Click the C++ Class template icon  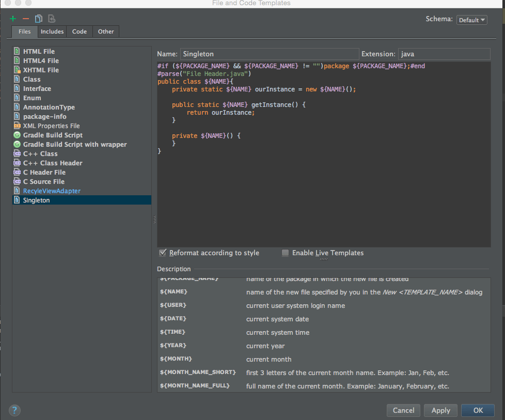pos(17,154)
